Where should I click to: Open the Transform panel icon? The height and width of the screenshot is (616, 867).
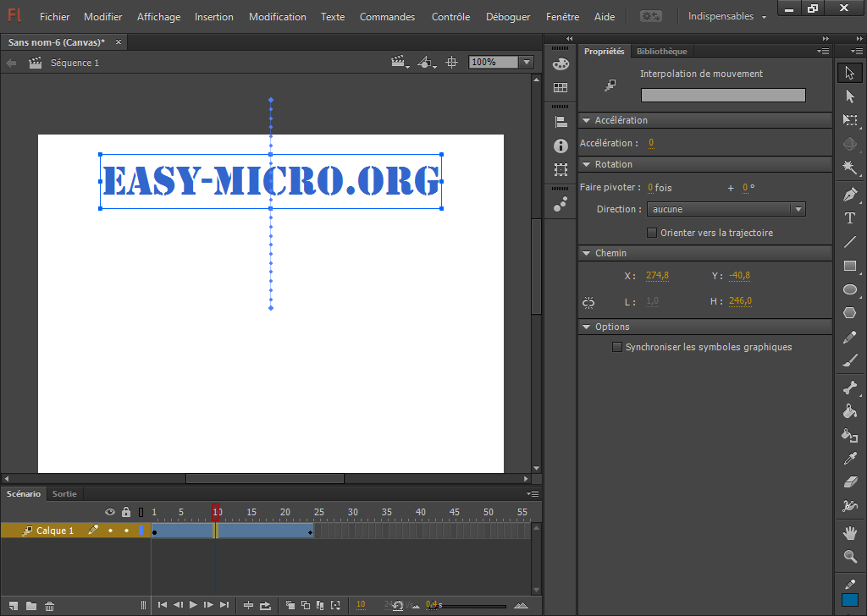click(561, 169)
